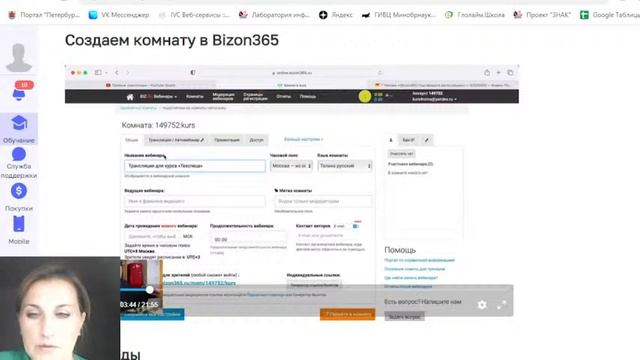This screenshot has width=640, height=360.
Task: Click Safari back arrow in video
Action: [x=117, y=73]
